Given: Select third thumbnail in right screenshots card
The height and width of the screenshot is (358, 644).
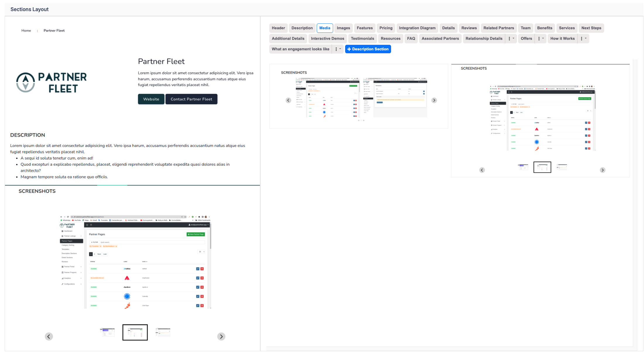Looking at the screenshot, I should [x=562, y=167].
